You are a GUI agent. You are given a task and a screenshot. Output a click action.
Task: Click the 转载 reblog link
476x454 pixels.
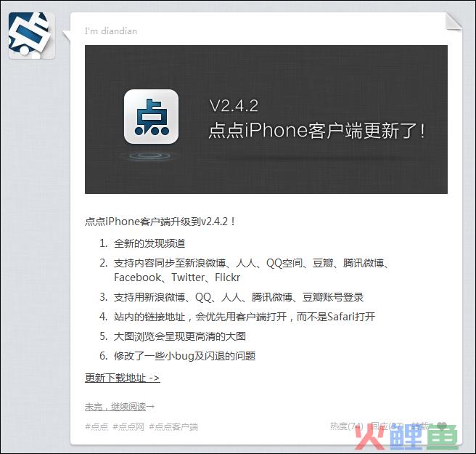click(x=420, y=426)
